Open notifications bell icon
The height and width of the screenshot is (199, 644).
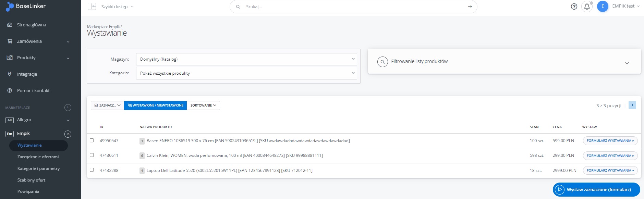(x=587, y=7)
